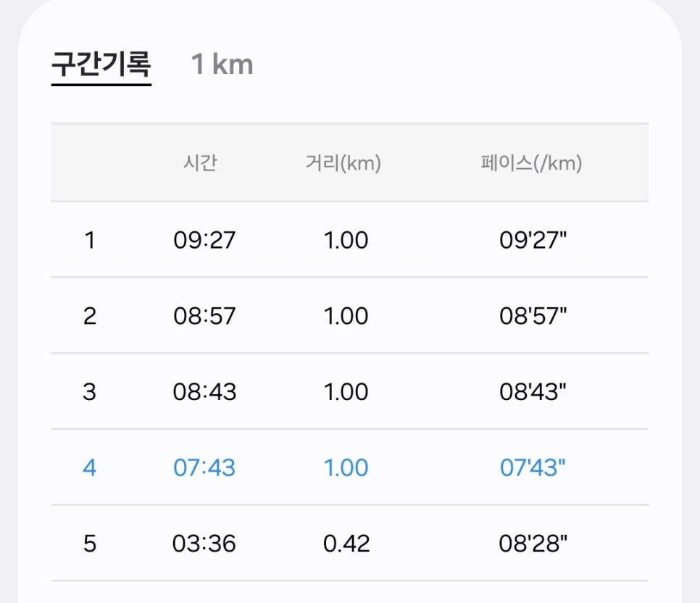Click lap 1 time 09:27
Viewport: 700px width, 603px height.
204,240
